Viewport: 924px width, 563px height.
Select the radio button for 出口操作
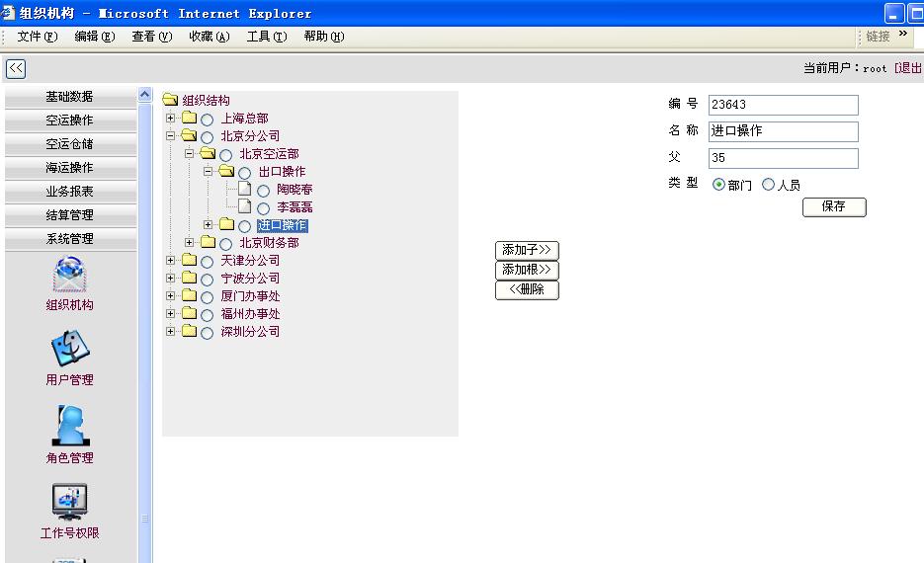click(x=244, y=173)
